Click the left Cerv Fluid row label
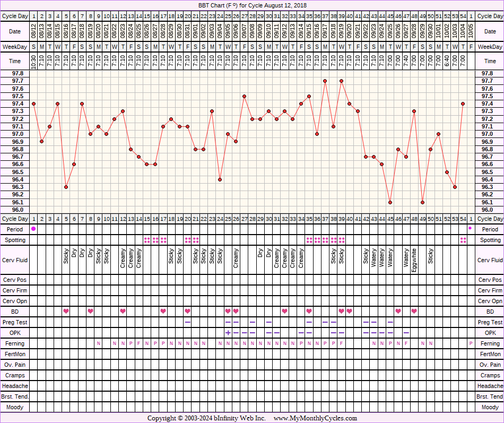 [x=15, y=260]
